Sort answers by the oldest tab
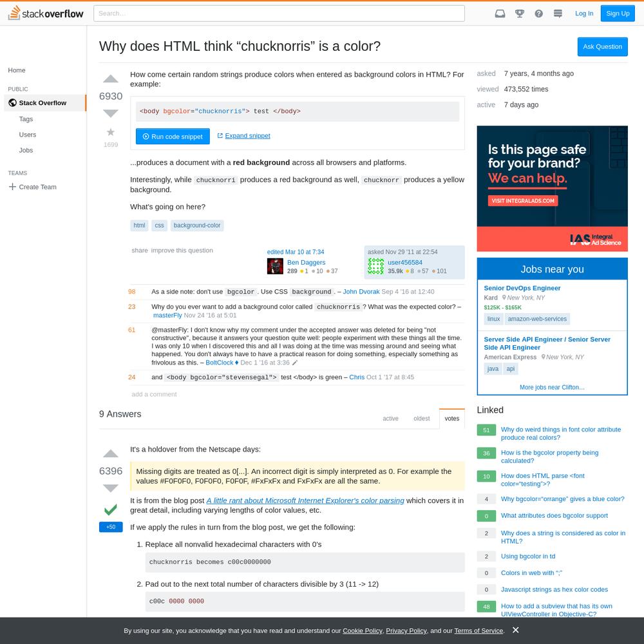Viewport: 644px width, 644px height. click(422, 419)
